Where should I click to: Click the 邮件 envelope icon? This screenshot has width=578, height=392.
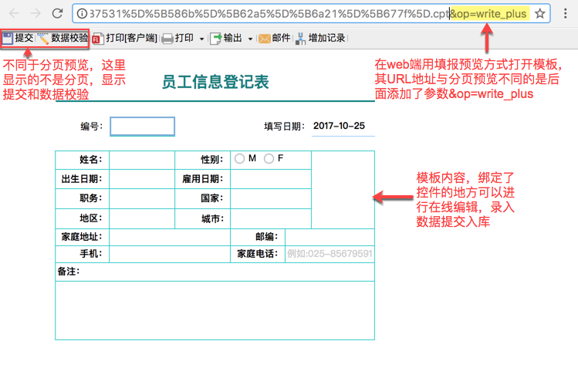[264, 39]
